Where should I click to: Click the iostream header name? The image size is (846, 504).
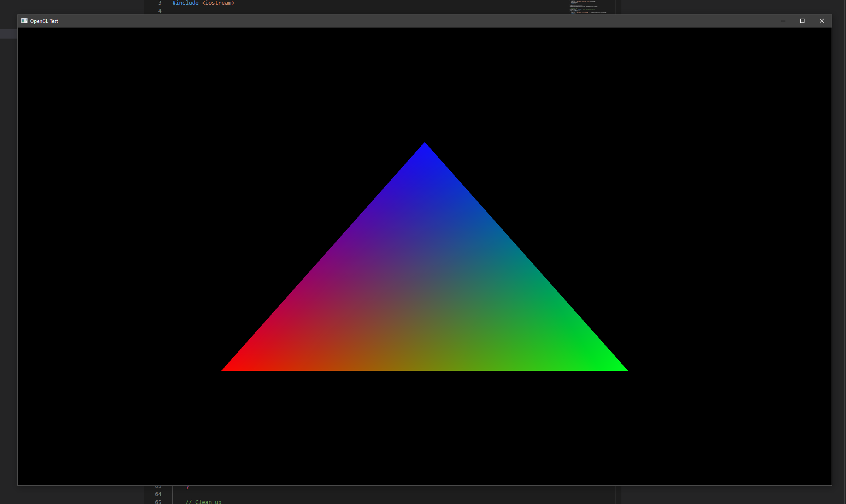coord(218,3)
